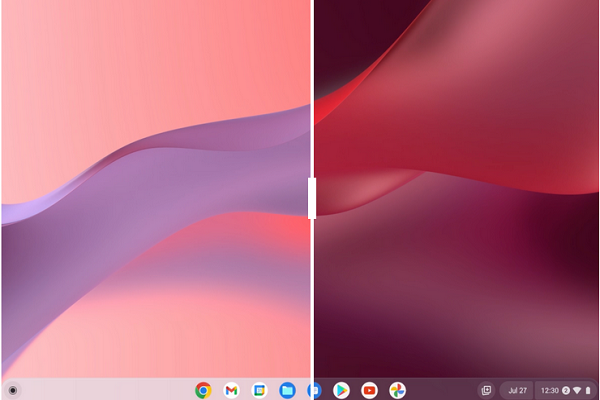
Task: Open the app split by the divider
Action: click(314, 390)
